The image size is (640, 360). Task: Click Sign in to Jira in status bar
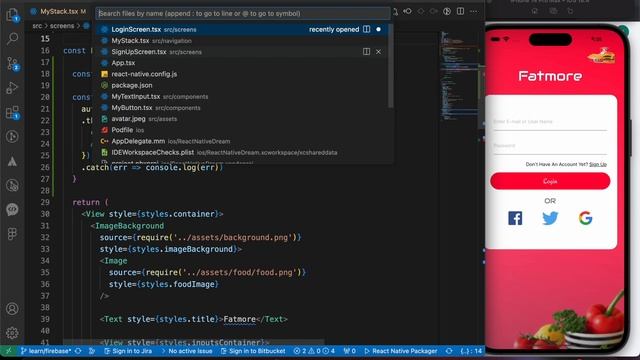(x=128, y=351)
